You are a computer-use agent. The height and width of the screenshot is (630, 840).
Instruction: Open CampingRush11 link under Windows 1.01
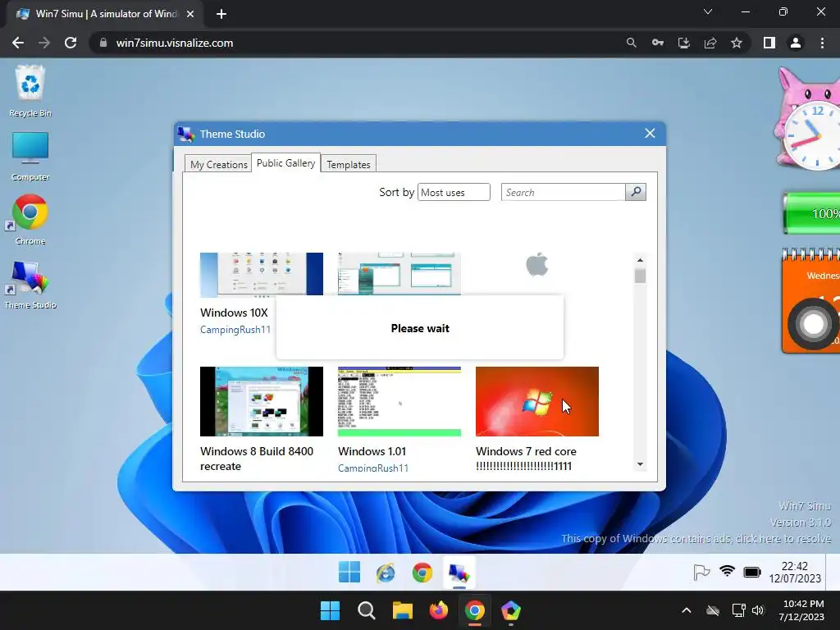[x=373, y=467]
